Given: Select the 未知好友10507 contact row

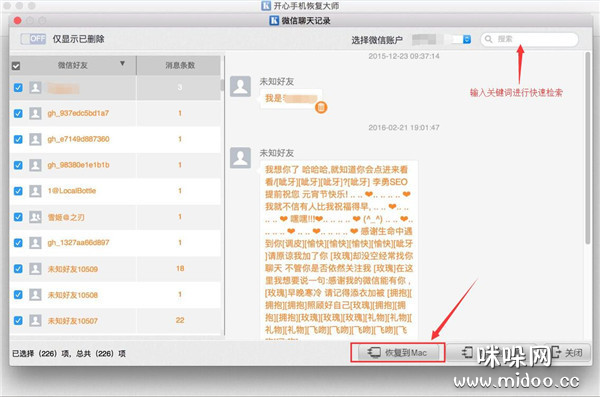Looking at the screenshot, I should pyautogui.click(x=115, y=320).
